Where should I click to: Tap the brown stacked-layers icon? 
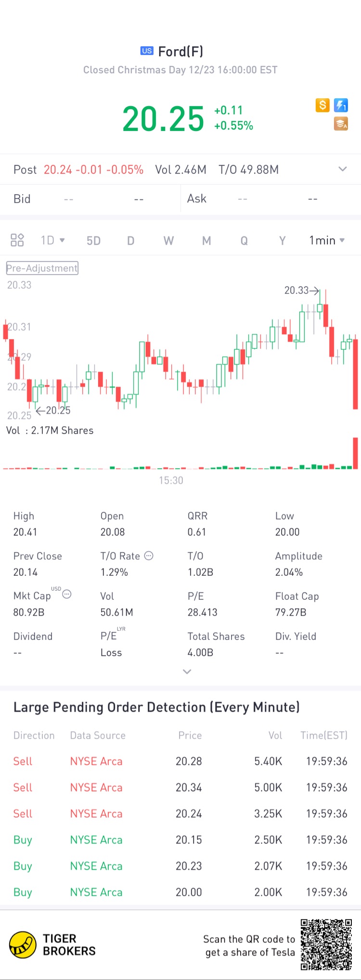[341, 124]
